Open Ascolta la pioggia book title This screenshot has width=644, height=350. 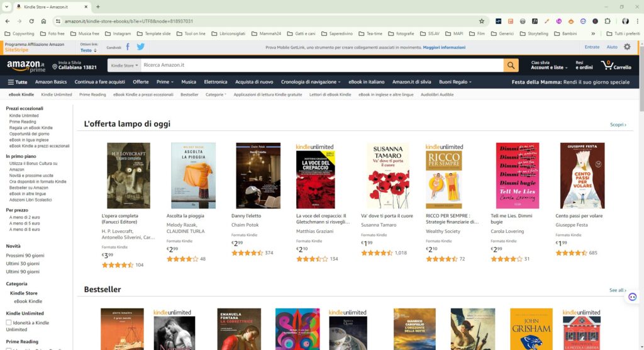pos(186,215)
